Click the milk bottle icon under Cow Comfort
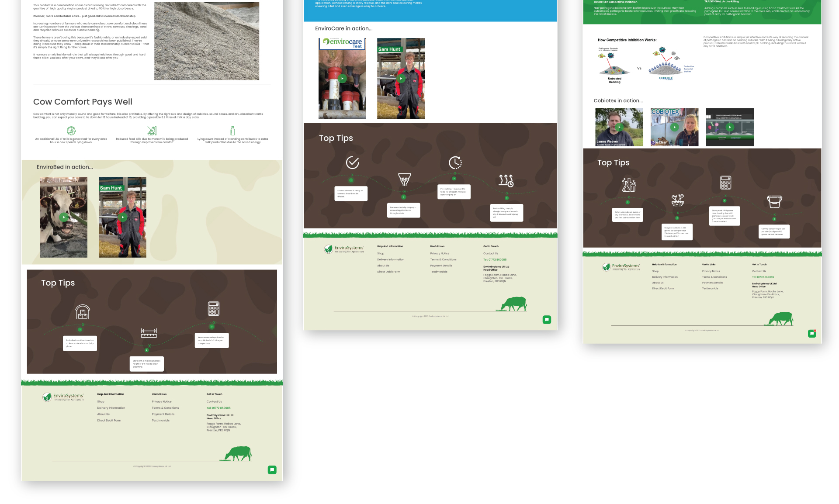The image size is (839, 504). [x=232, y=131]
